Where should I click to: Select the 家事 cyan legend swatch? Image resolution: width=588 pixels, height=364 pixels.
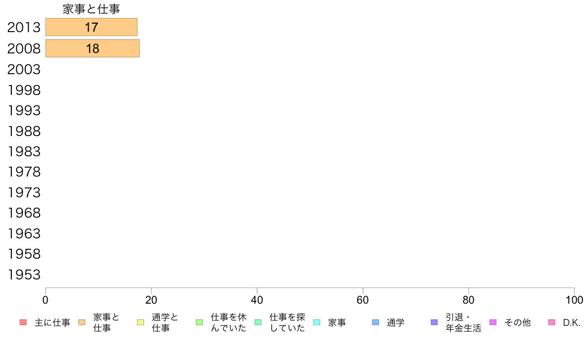click(x=317, y=322)
